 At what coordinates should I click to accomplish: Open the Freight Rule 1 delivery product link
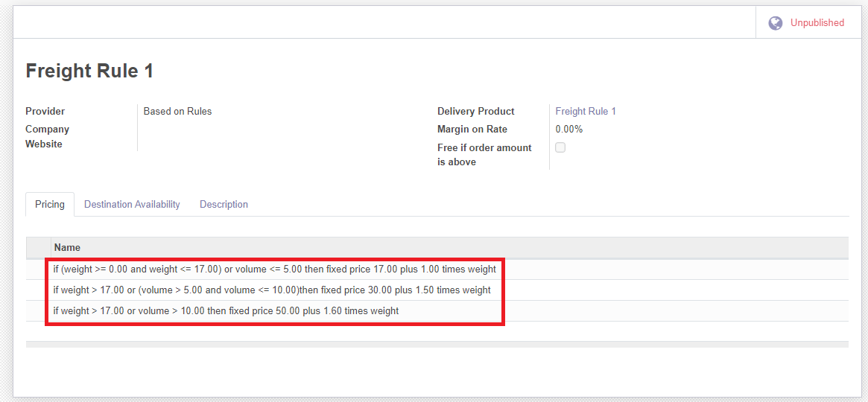(586, 111)
